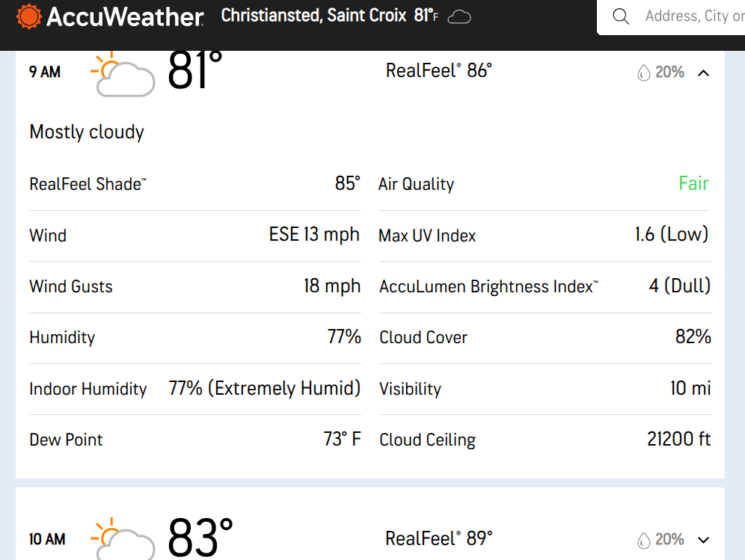Click the search magnifier icon
Screen dimensions: 745x560
tap(621, 16)
